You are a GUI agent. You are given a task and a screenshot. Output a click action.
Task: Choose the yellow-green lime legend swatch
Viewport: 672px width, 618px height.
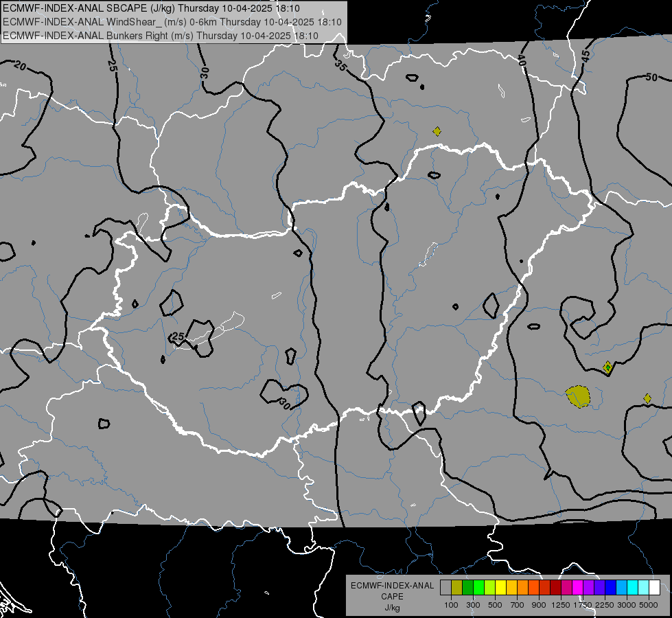point(490,588)
